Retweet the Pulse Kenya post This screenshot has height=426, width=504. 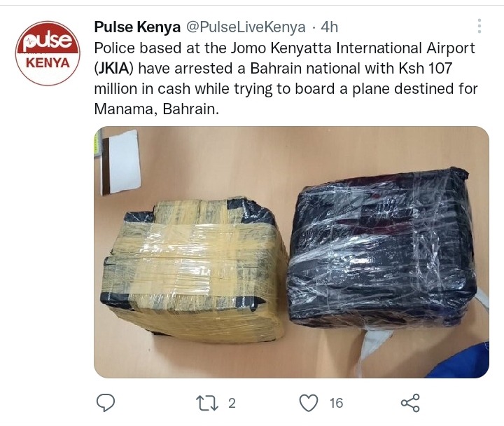pos(207,403)
